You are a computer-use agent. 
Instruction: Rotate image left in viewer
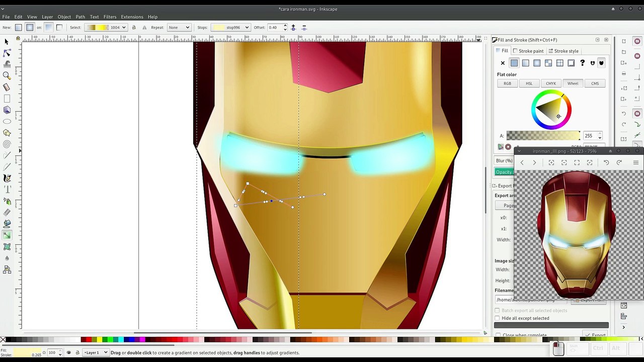click(x=606, y=162)
